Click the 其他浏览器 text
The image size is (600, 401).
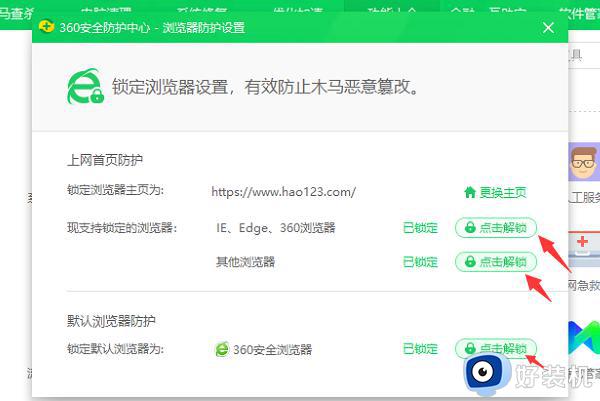click(246, 262)
